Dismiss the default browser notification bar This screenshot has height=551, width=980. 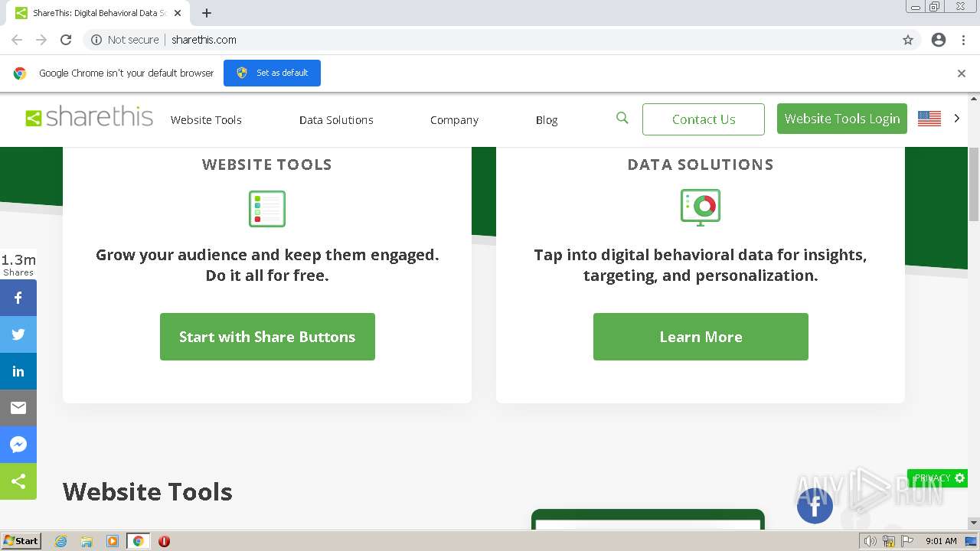click(962, 73)
